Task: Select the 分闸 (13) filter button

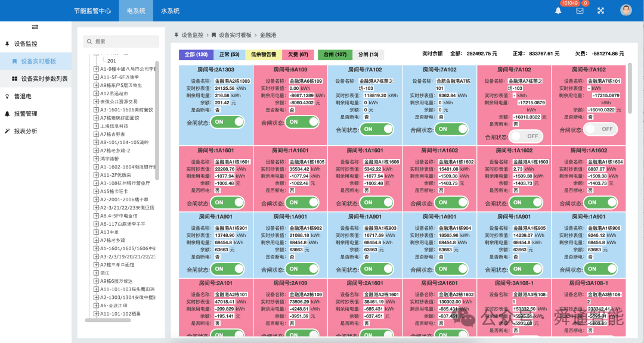Action: [x=369, y=54]
